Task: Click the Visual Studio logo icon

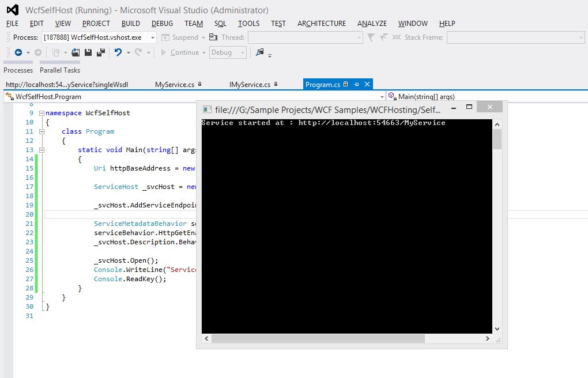Action: coord(13,10)
